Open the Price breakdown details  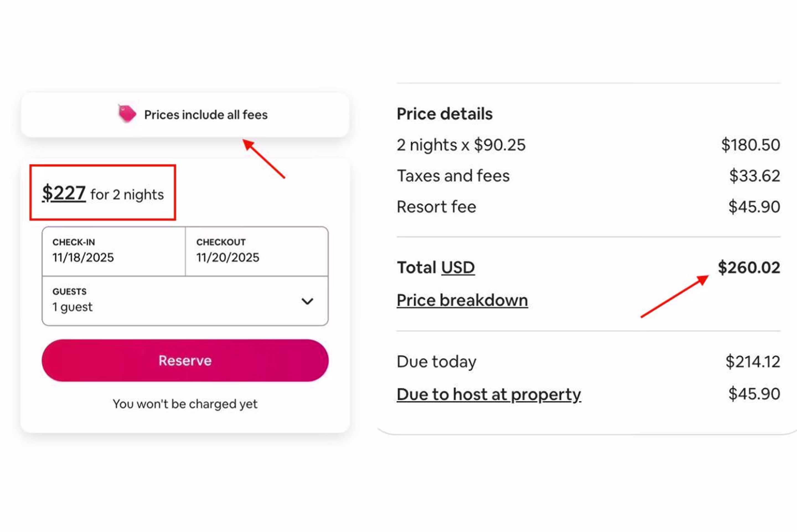pos(462,300)
